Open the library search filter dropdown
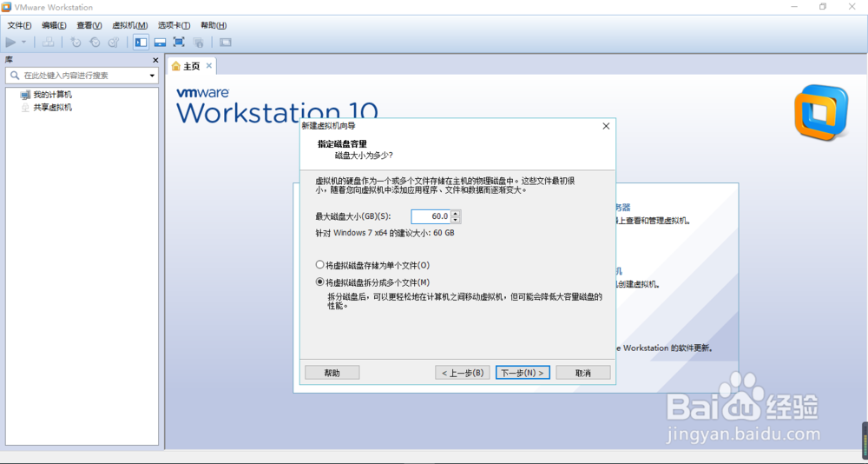This screenshot has width=868, height=464. [152, 76]
